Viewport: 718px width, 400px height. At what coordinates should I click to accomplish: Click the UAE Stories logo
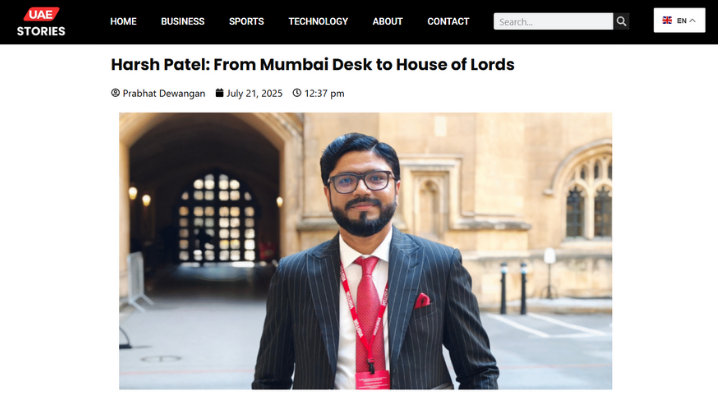tap(41, 22)
